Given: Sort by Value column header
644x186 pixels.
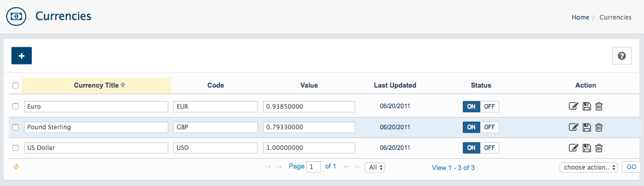Looking at the screenshot, I should tap(309, 86).
